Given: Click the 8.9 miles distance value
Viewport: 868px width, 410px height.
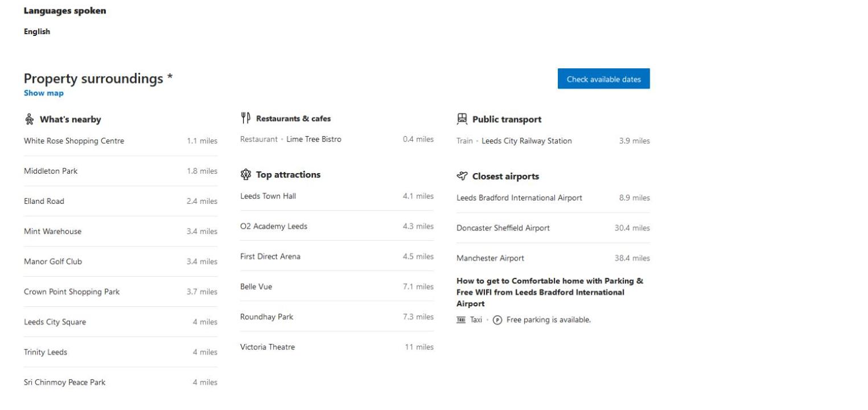Looking at the screenshot, I should [635, 198].
